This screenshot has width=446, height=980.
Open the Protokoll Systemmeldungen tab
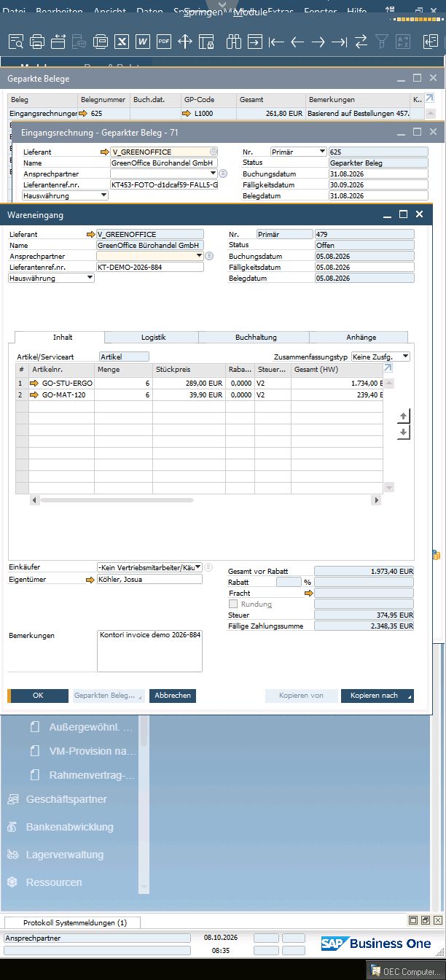[74, 922]
